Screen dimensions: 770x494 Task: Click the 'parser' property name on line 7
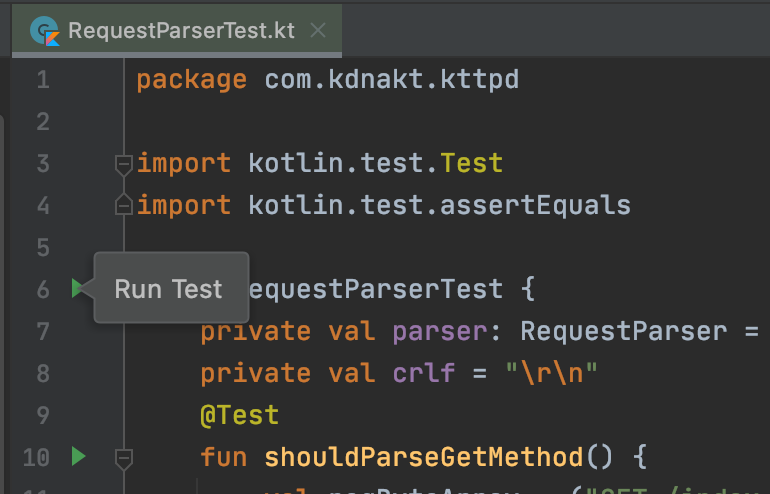440,331
